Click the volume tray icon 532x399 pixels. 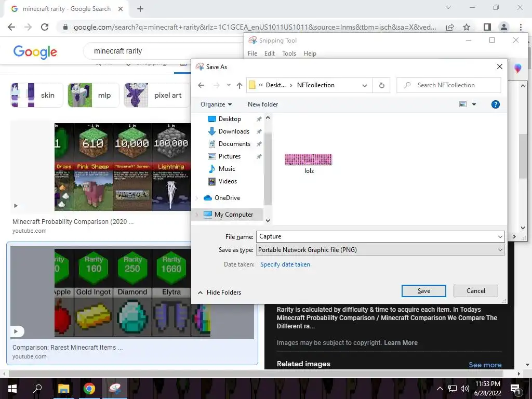coord(465,389)
